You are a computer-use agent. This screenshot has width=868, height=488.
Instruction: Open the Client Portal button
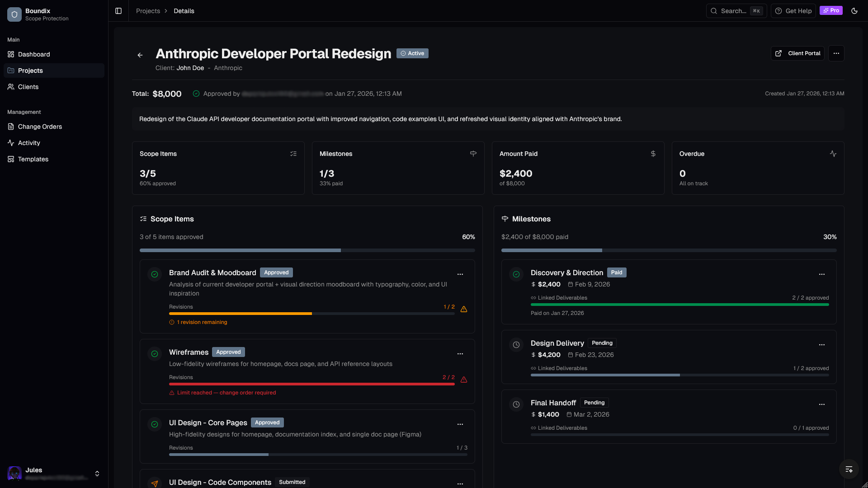(797, 53)
